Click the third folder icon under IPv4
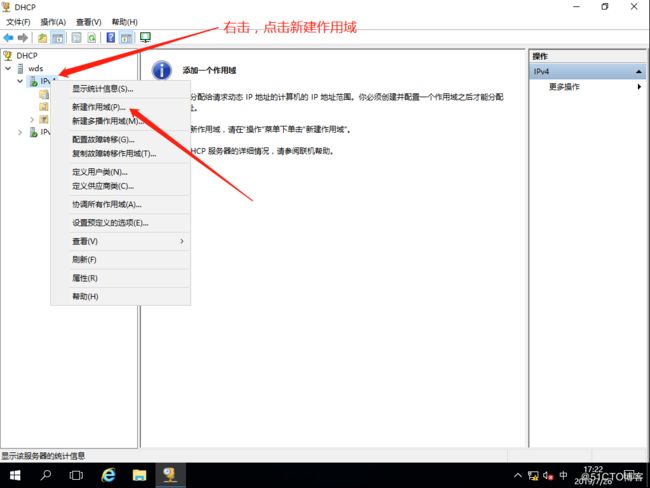This screenshot has height=488, width=650. coord(44,119)
